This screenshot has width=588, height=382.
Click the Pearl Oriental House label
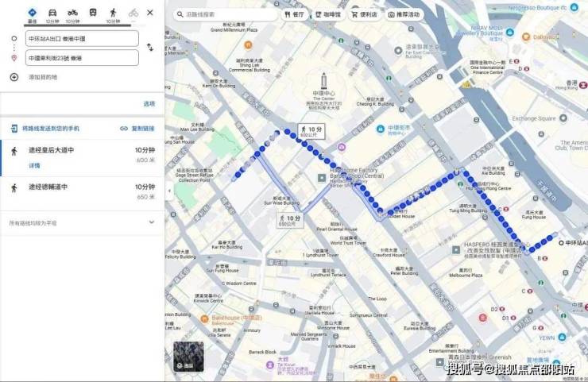(337, 229)
